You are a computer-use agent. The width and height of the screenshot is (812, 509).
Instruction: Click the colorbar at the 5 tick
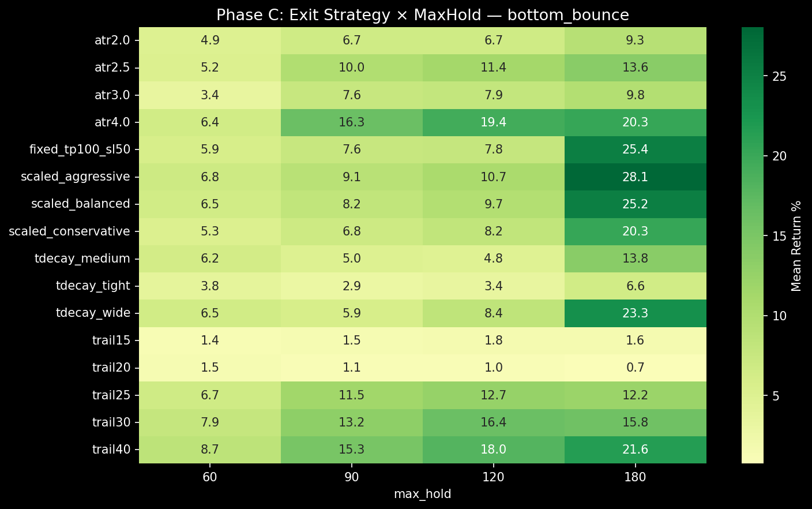tap(752, 396)
